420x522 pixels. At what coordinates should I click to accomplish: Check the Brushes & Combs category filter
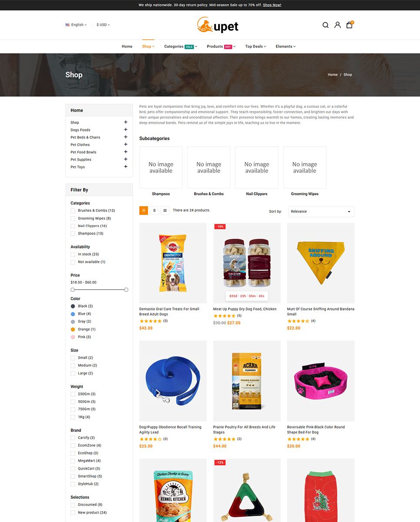point(73,211)
